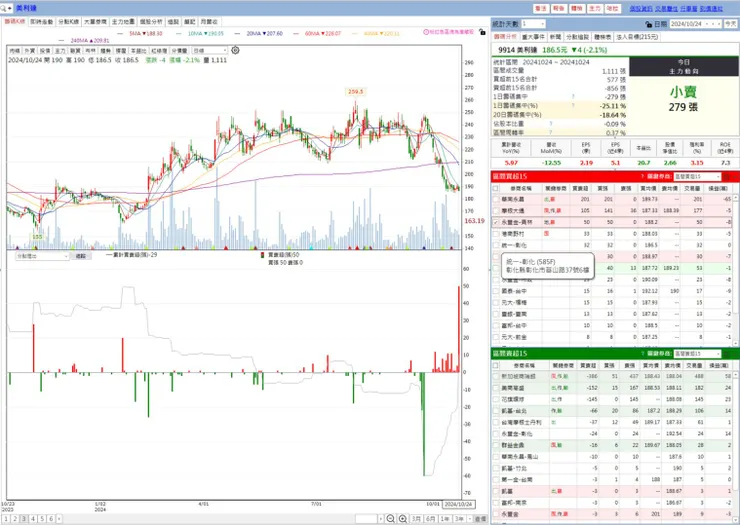Open the 重大事件 tab
This screenshot has width=740, height=525.
[533, 37]
